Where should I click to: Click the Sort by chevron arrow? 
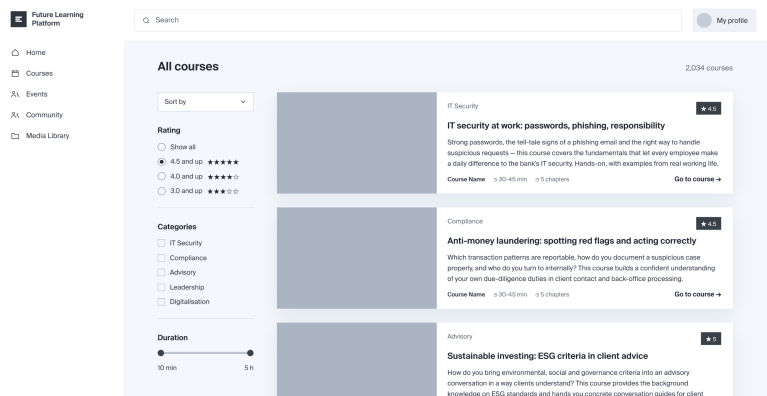[x=243, y=102]
